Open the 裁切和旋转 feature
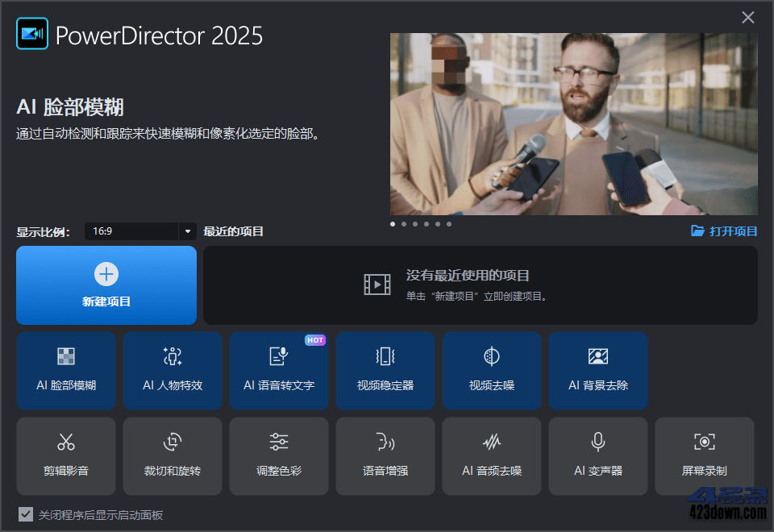 tap(173, 456)
